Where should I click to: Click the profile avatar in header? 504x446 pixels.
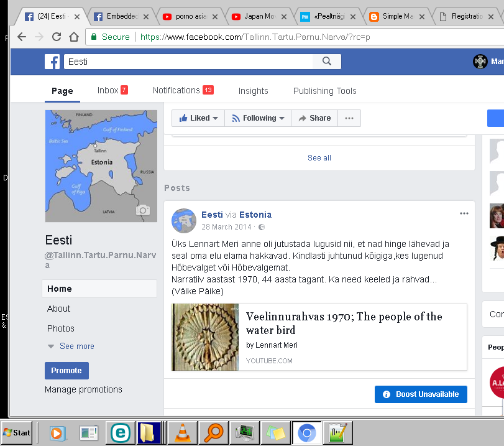click(480, 61)
